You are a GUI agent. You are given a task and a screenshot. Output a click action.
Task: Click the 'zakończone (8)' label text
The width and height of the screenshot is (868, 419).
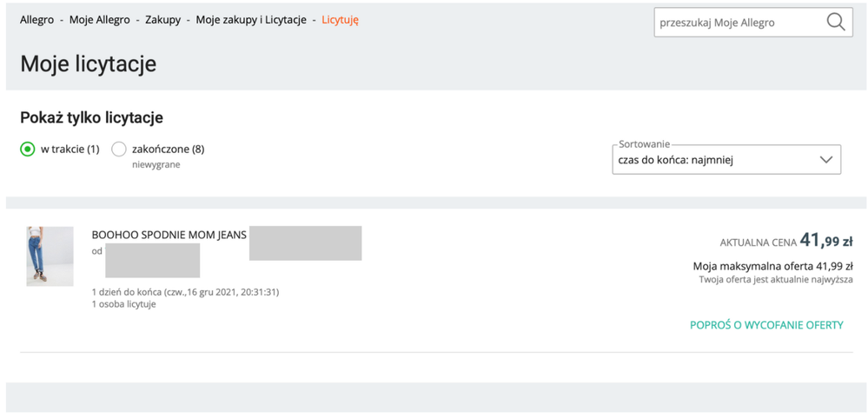point(168,150)
